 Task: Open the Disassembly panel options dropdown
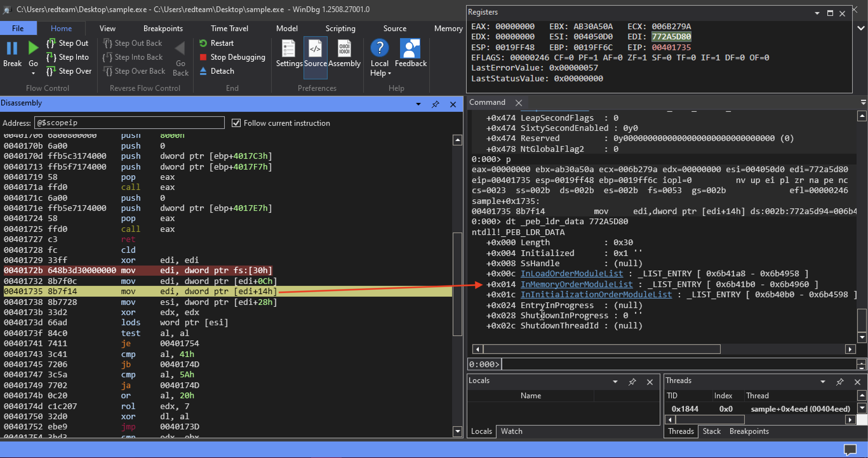pos(418,104)
